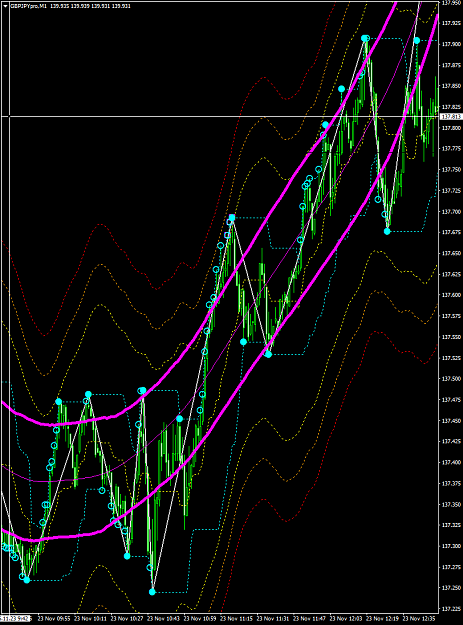Click the 23 Nov 12:19 time label
The image size is (463, 625).
pos(382,619)
